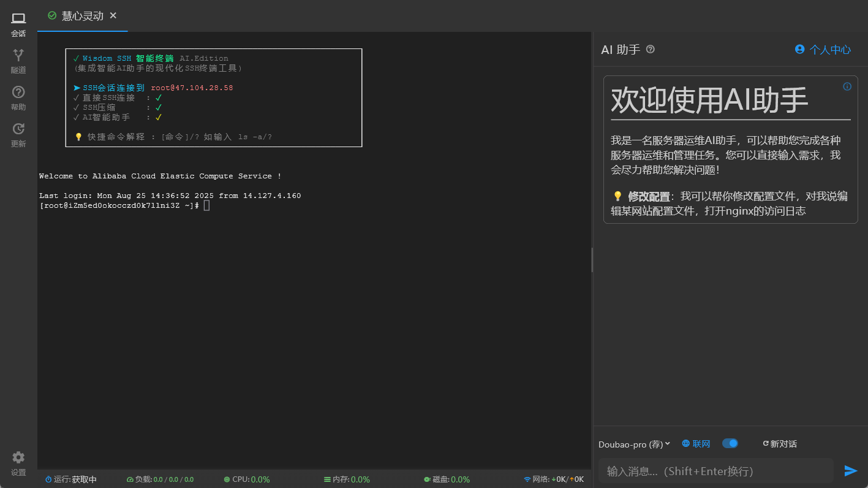Click the Last login line in terminal
This screenshot has height=488, width=868.
[170, 196]
